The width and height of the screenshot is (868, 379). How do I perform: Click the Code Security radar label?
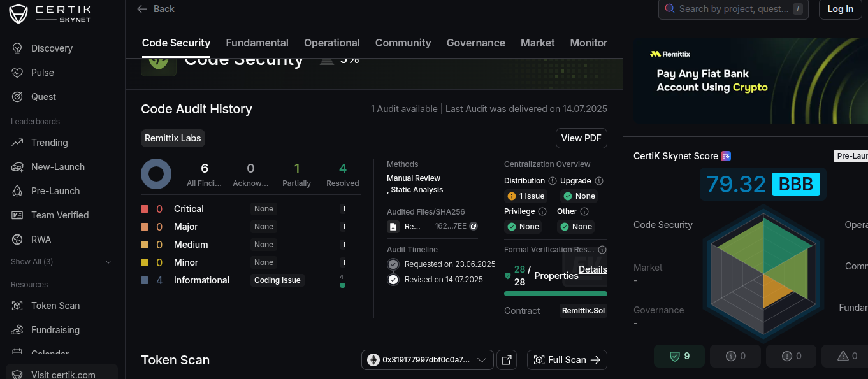click(663, 225)
